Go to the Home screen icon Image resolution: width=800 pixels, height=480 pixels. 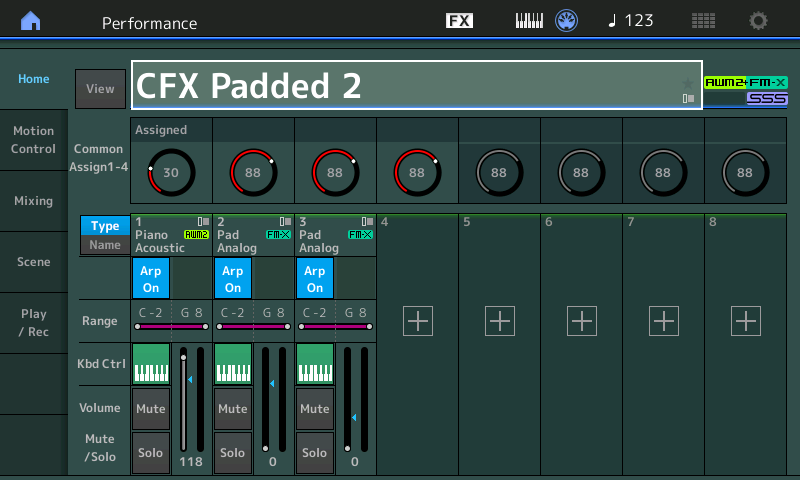(32, 21)
